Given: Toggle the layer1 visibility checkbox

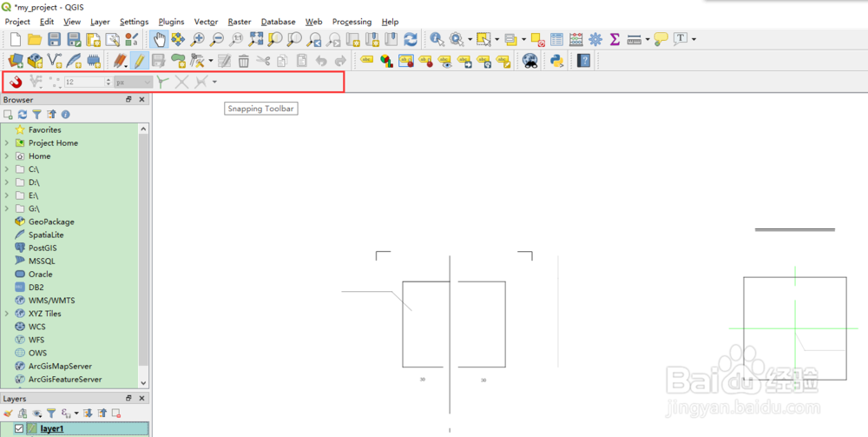Looking at the screenshot, I should pos(19,428).
